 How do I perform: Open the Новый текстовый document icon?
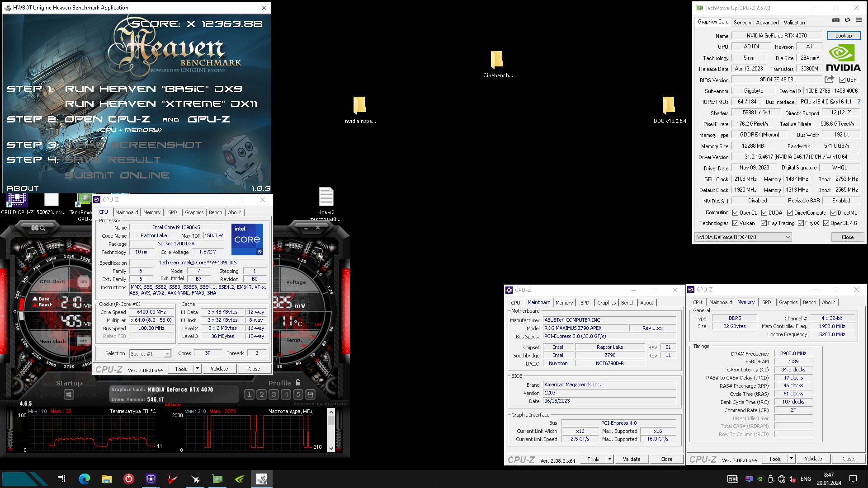coord(326,204)
